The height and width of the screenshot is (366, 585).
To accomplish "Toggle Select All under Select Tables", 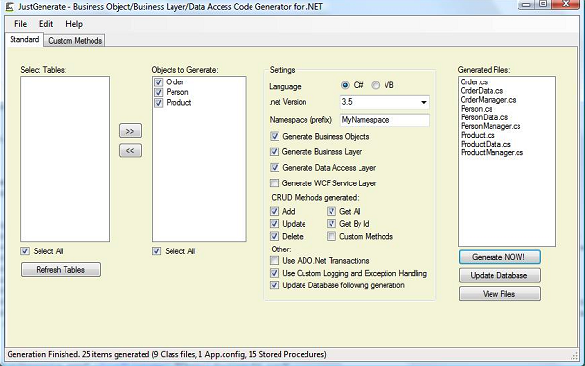I will click(25, 251).
